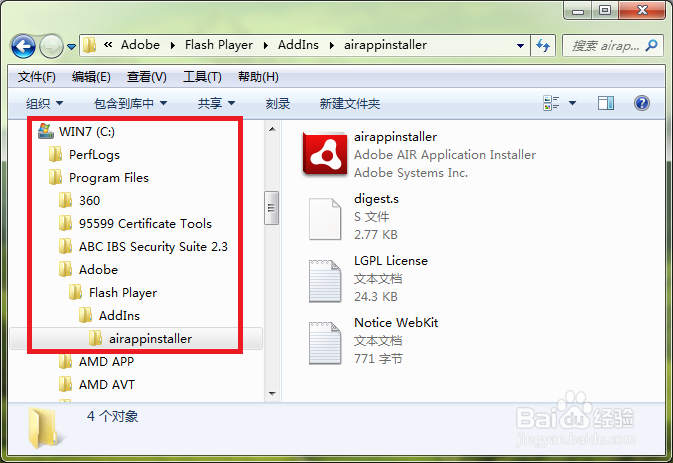
Task: Open the 包含到库中 dropdown
Action: (130, 103)
